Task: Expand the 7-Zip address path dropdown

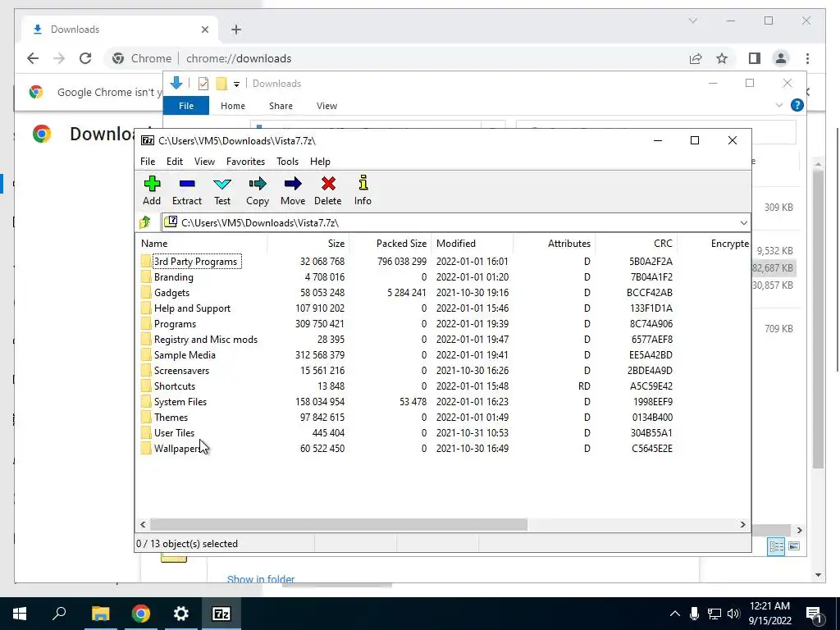Action: click(x=743, y=223)
